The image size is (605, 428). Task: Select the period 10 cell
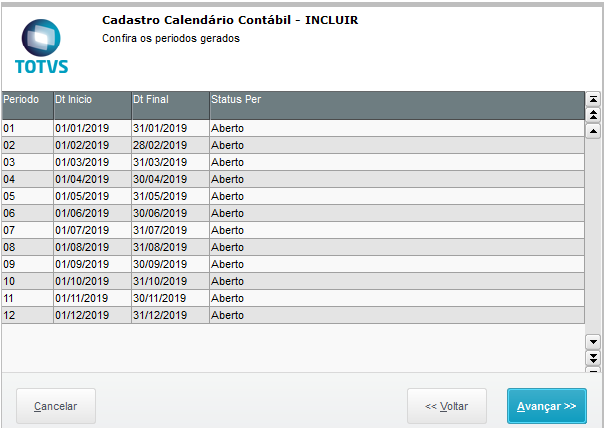point(27,281)
